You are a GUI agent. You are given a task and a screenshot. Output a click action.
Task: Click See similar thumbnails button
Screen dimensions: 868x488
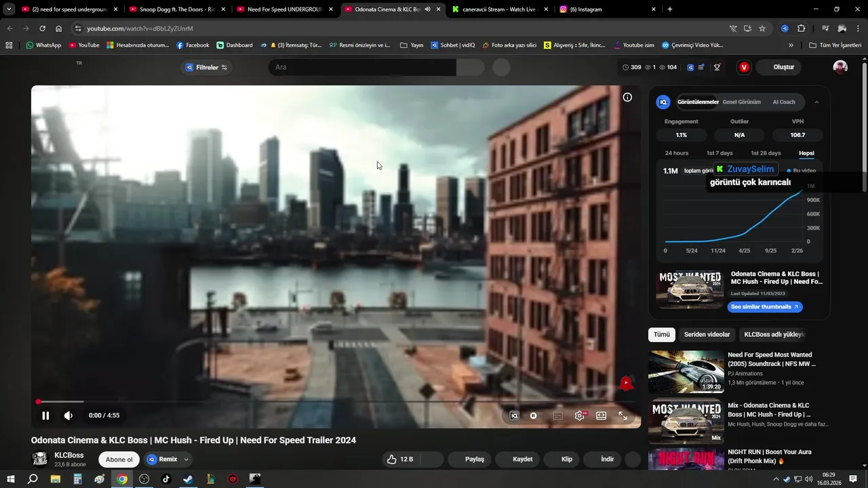tap(765, 307)
